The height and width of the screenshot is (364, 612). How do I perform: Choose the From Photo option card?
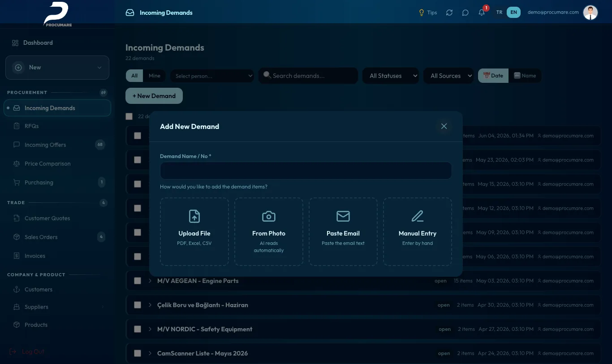[269, 232]
